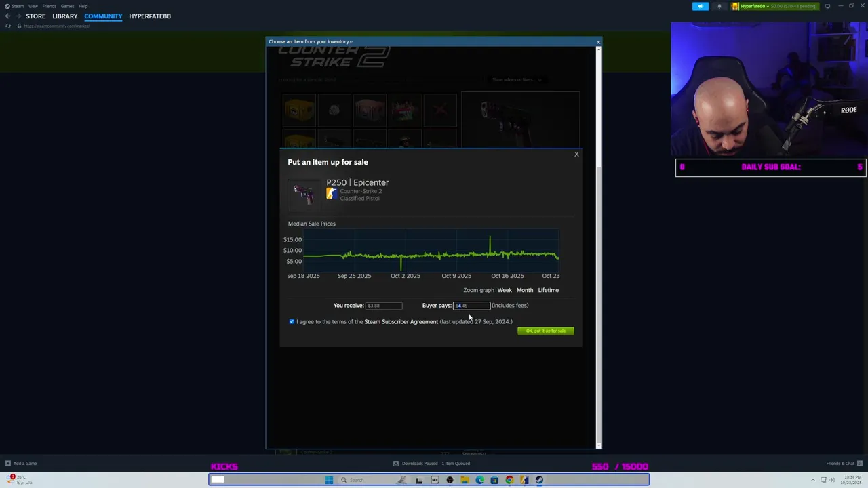Open the Help menu
This screenshot has width=868, height=488.
point(83,6)
